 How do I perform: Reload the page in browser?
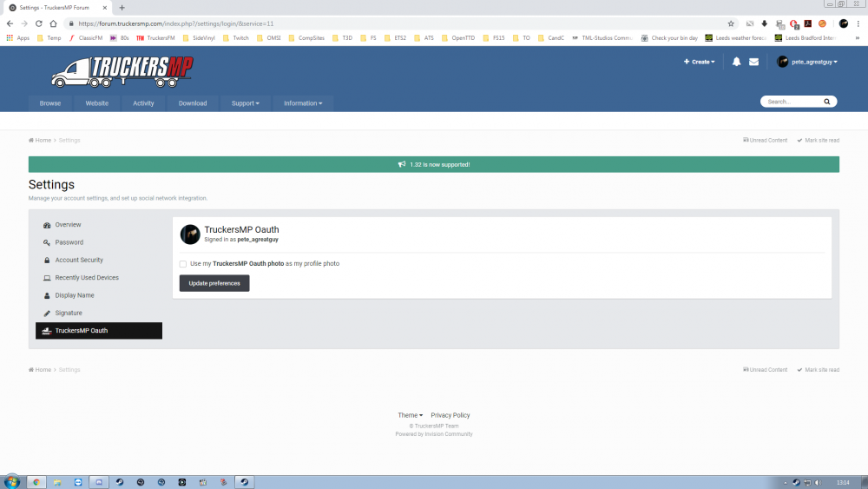tap(38, 23)
